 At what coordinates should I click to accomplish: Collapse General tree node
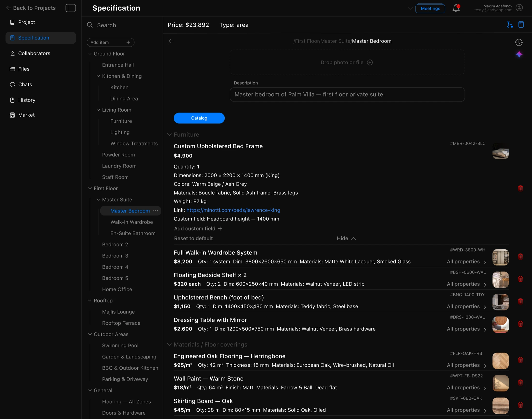tap(90, 390)
